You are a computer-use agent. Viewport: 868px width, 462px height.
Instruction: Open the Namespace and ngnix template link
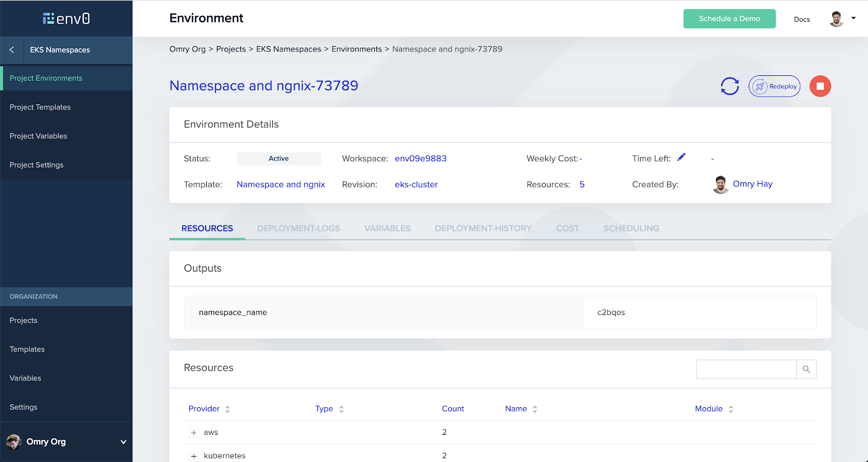280,184
